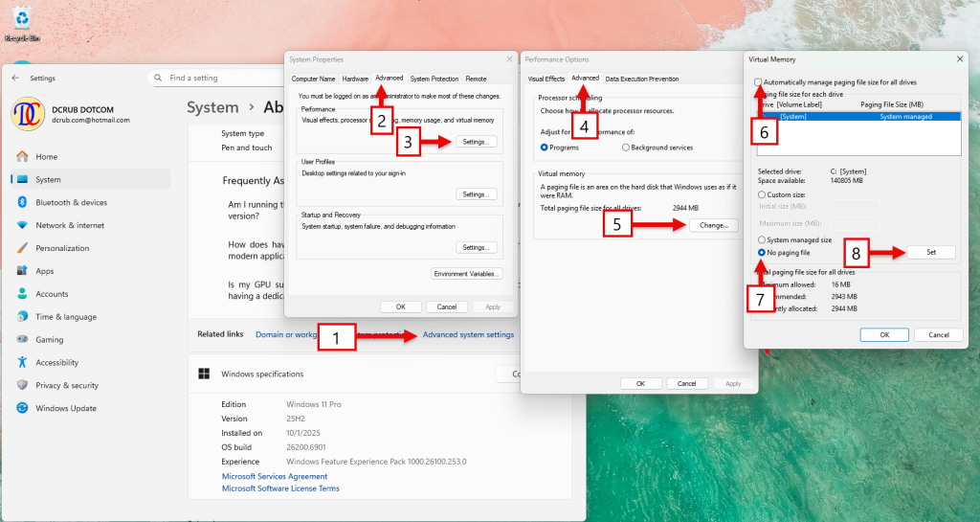980x522 pixels.
Task: Select the Background services radio button
Action: point(625,148)
